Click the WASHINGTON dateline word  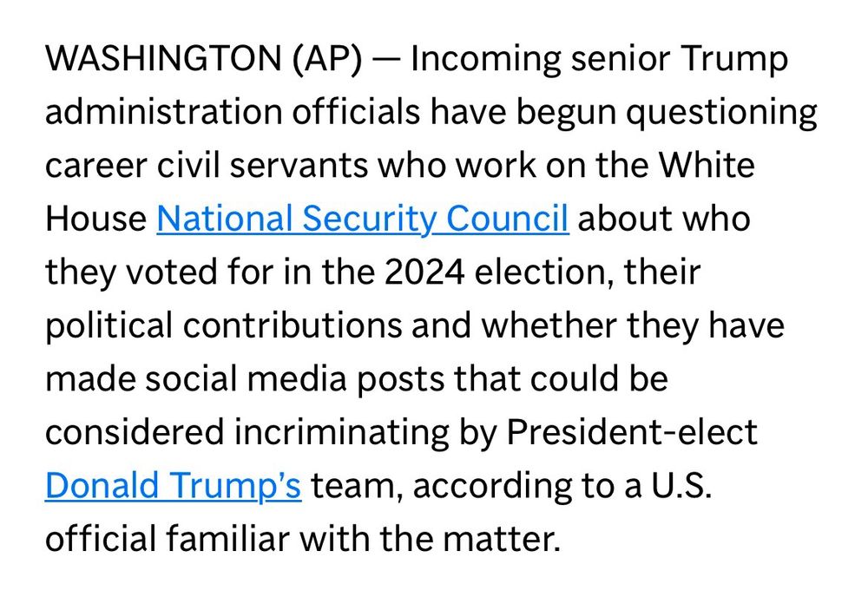[x=163, y=58]
